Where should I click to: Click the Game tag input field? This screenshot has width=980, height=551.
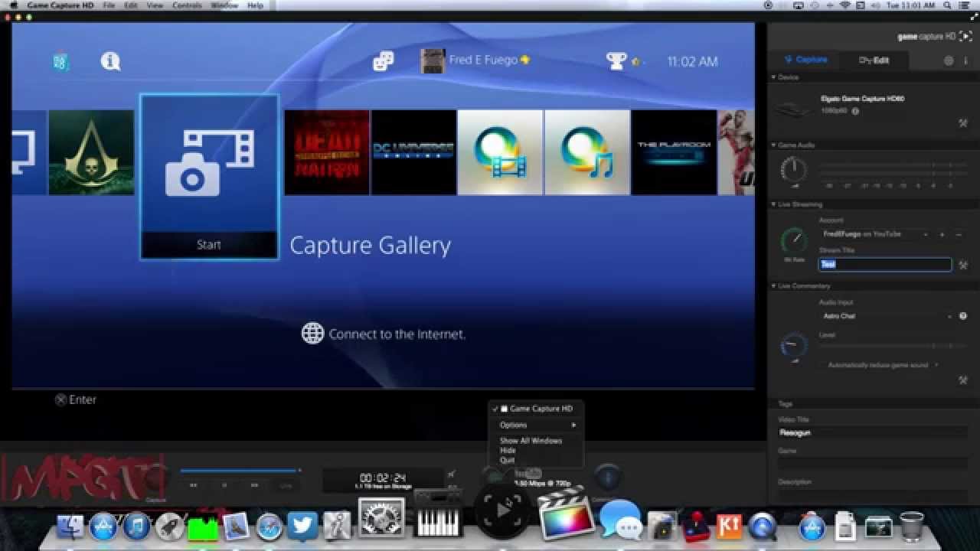tap(873, 464)
